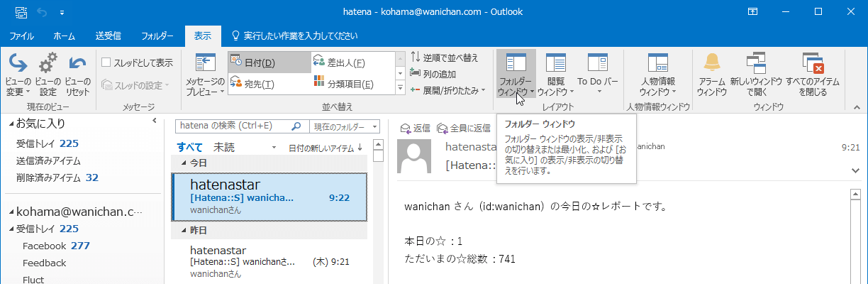The image size is (868, 284).
Task: Open sort order dropdown 日付の新しいアイテム
Action: coord(326,147)
